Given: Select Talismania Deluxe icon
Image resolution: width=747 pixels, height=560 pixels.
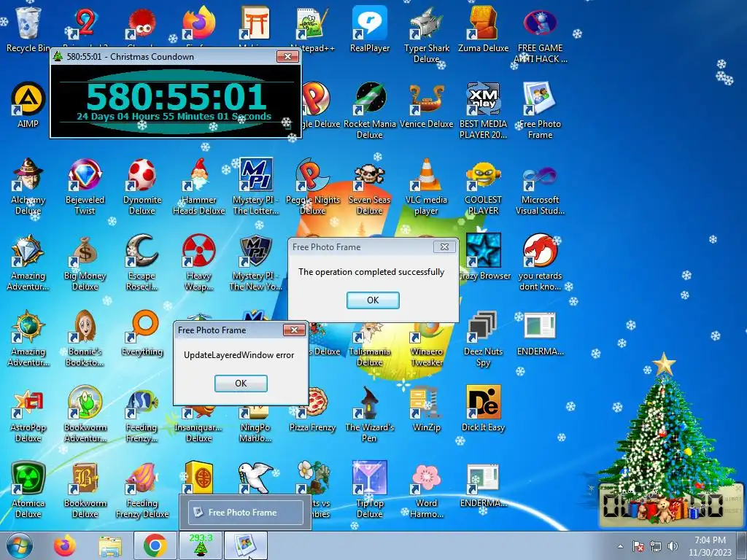Looking at the screenshot, I should coord(370,343).
